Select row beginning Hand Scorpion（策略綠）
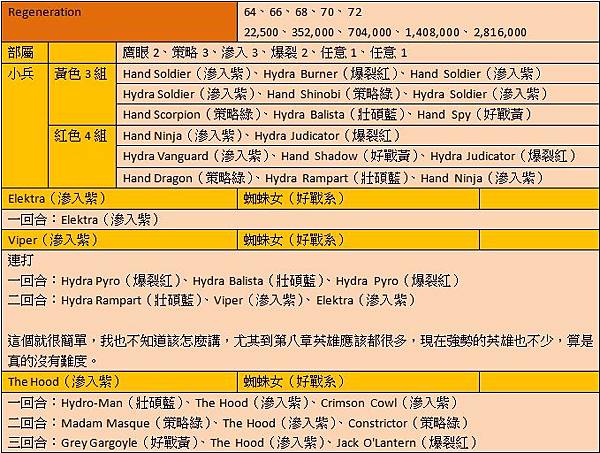 point(357,114)
